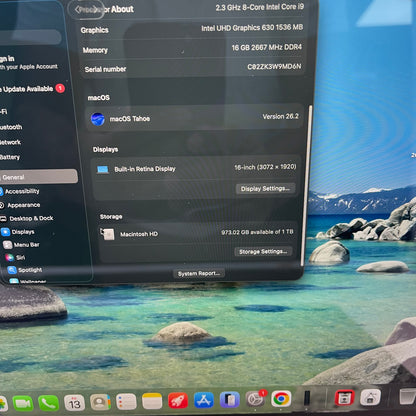Launch the Phone app in Dock
Image resolution: width=416 pixels, height=416 pixels.
(x=48, y=403)
